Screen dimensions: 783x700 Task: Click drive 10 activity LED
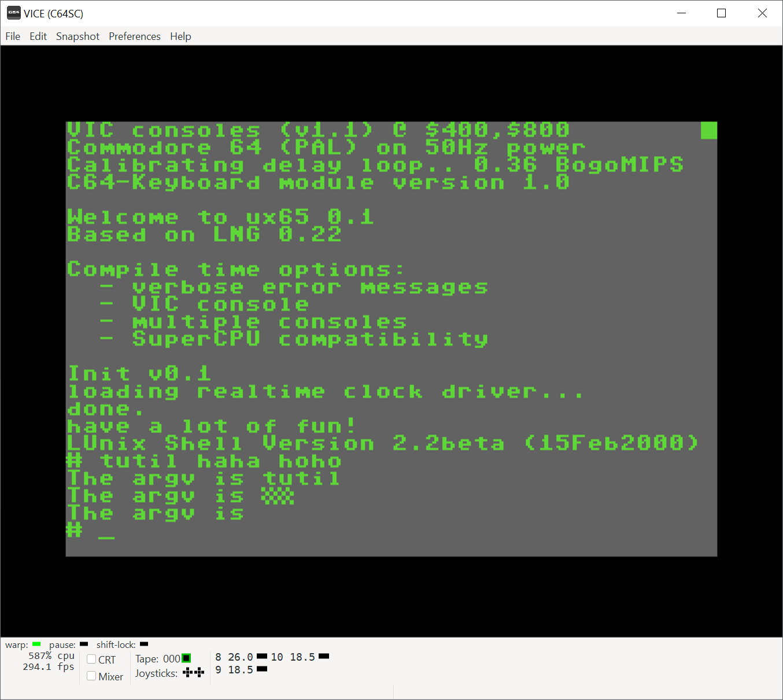click(324, 657)
